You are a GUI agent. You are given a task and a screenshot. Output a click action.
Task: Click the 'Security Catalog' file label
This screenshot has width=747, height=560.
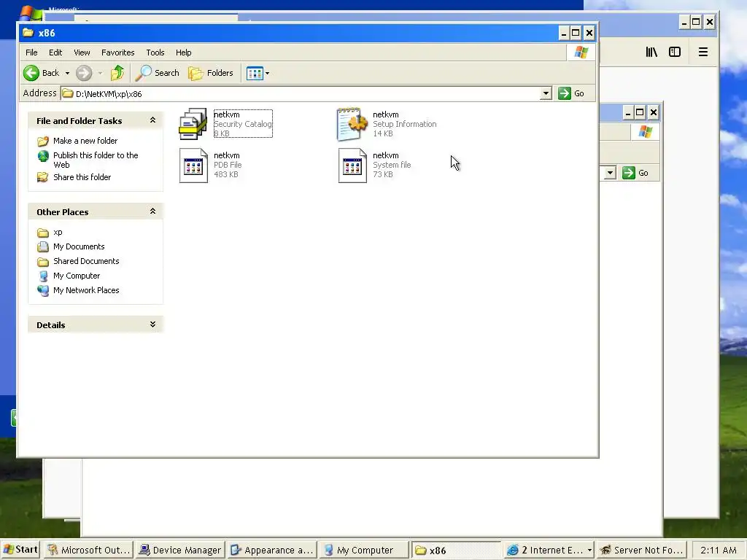click(x=243, y=124)
